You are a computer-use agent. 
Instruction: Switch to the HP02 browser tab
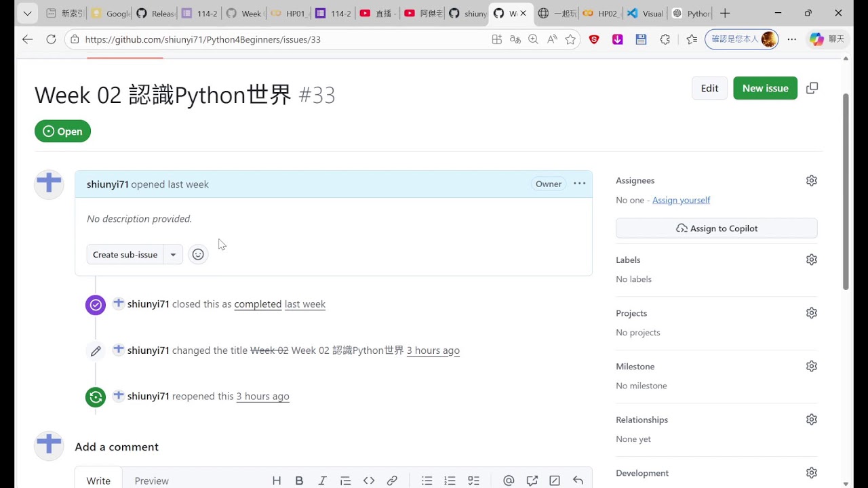coord(600,13)
